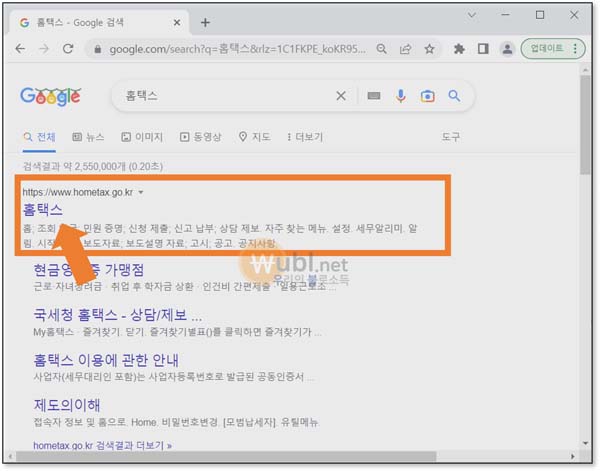Switch to the 이미지 tab

tap(142, 137)
